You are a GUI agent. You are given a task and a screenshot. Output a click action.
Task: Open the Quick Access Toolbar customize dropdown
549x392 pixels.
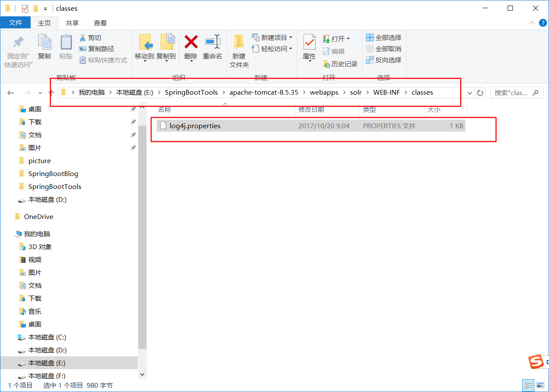pyautogui.click(x=45, y=9)
